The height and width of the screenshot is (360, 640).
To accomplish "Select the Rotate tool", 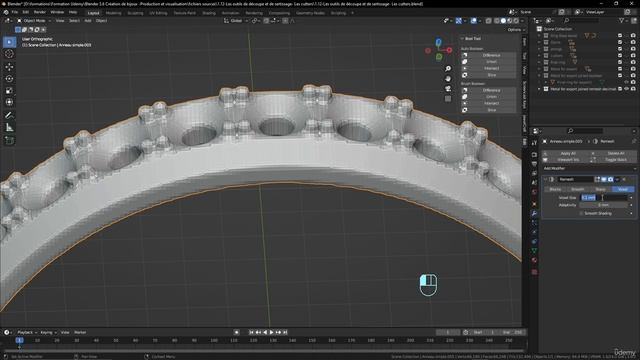I will 9,78.
